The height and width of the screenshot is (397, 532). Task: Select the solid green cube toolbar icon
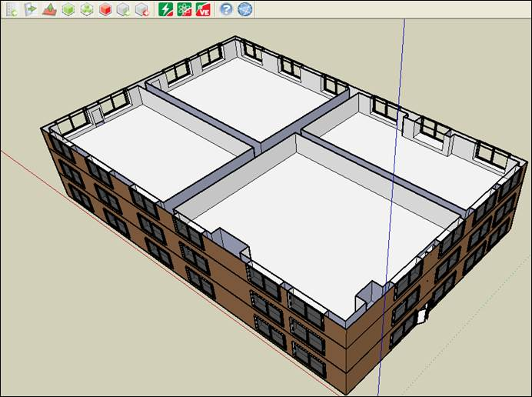[68, 10]
